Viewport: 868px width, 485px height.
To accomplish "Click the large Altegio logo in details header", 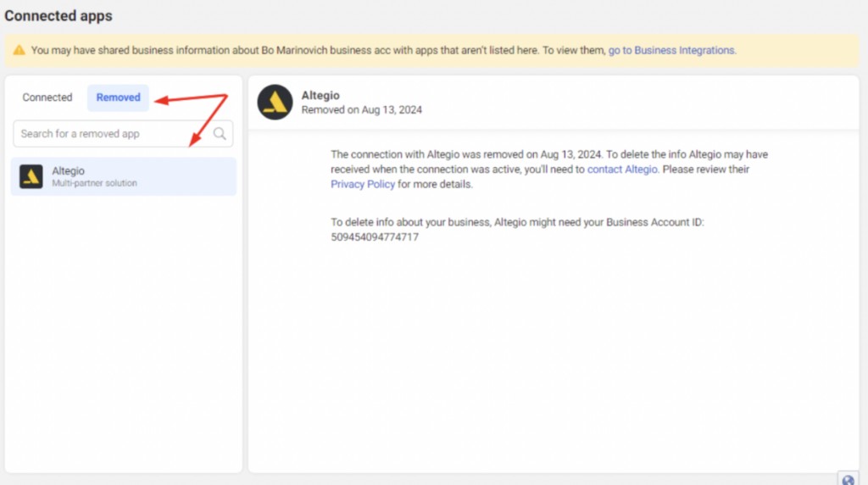I will click(x=275, y=103).
